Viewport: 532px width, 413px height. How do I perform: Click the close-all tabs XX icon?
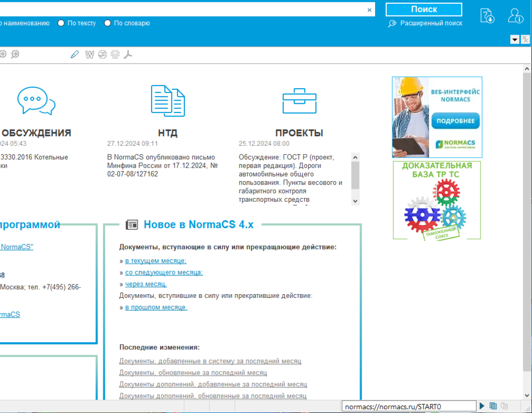point(525,39)
